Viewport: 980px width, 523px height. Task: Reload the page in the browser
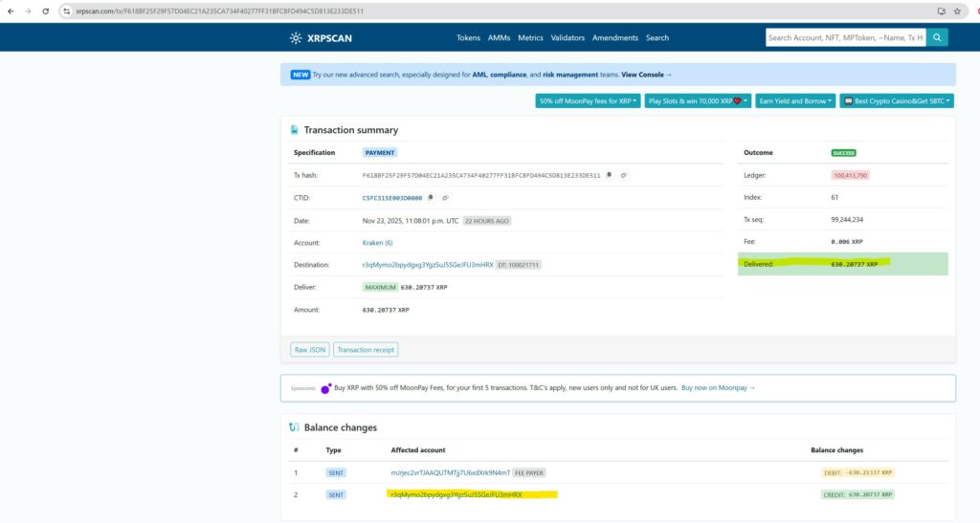tap(46, 11)
